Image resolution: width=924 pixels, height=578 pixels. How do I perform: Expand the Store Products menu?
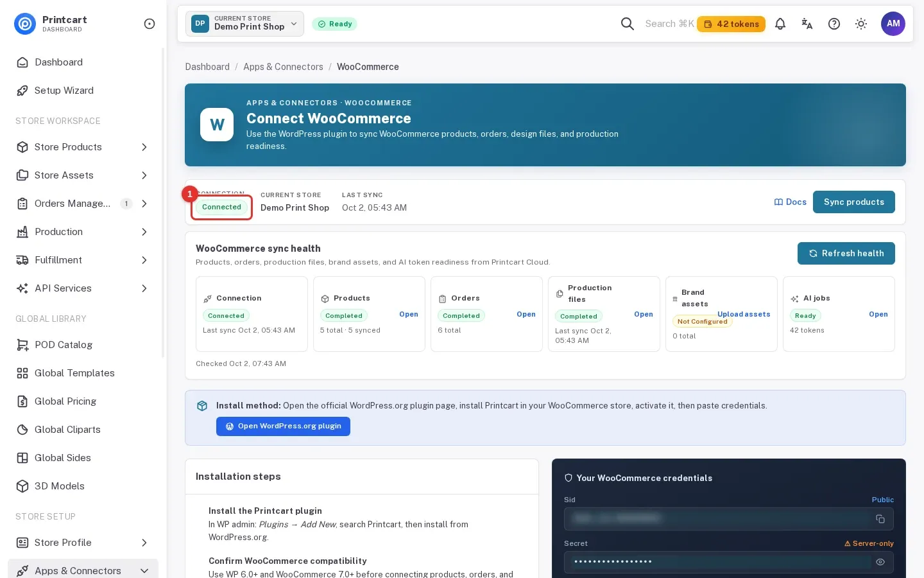[x=83, y=147]
